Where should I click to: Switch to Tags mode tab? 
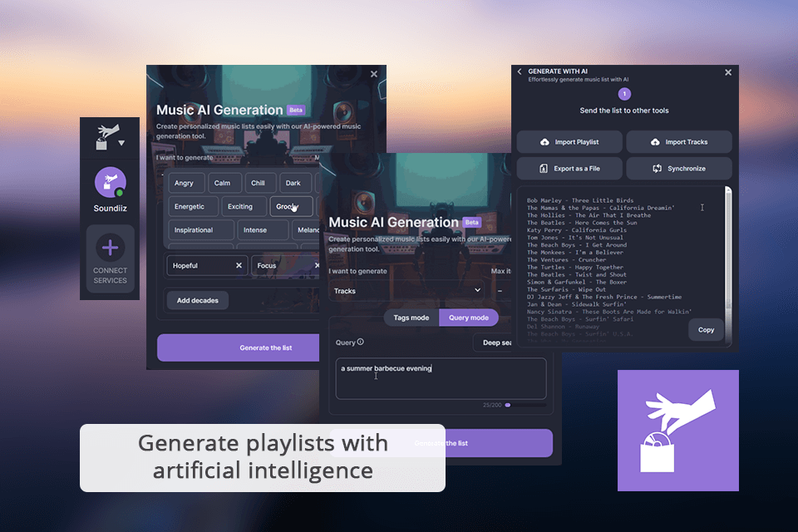point(411,318)
